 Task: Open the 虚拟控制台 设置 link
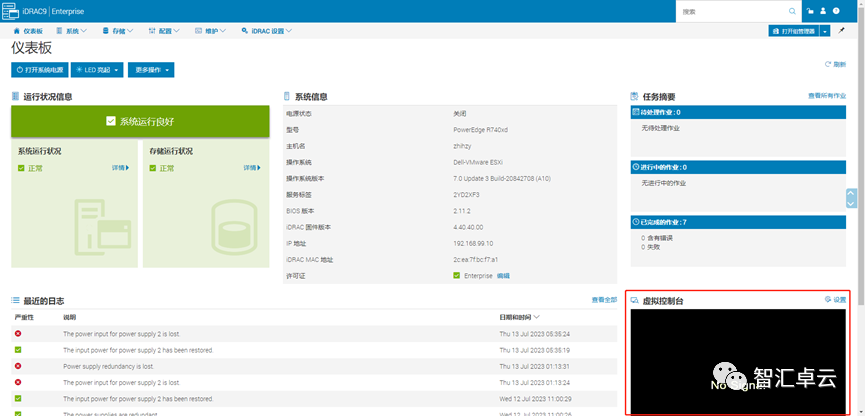point(835,300)
